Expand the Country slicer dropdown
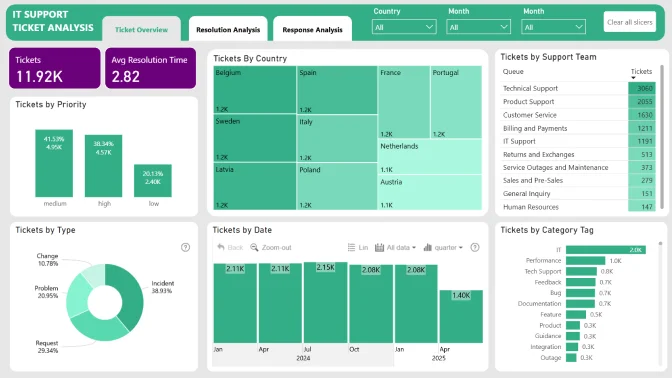The image size is (672, 378). coord(404,27)
